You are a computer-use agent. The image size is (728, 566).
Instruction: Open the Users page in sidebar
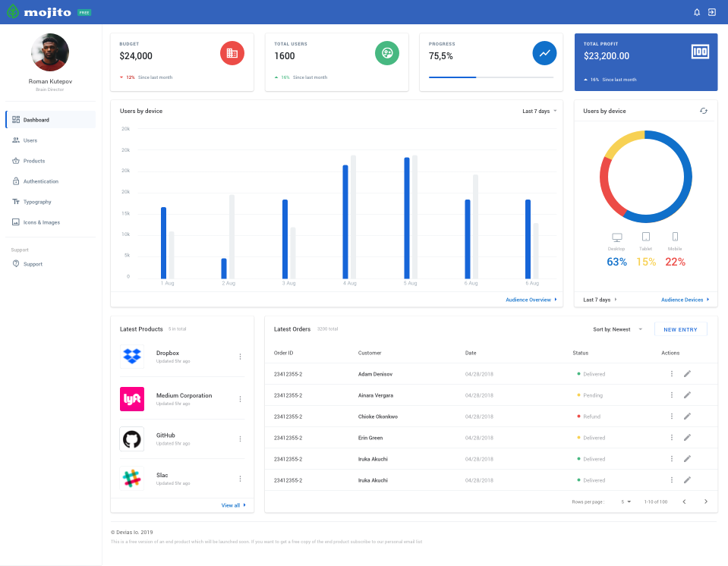(x=30, y=140)
